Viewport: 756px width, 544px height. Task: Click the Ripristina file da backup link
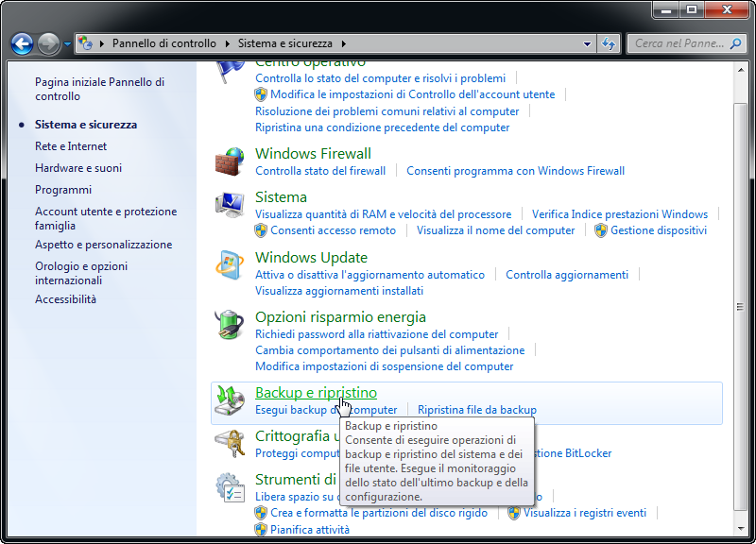pos(477,410)
